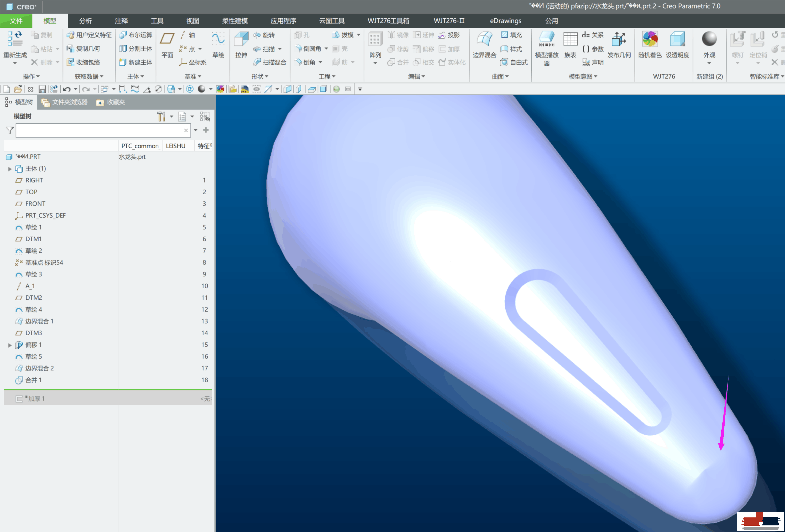Open the 操作 group dropdown
The height and width of the screenshot is (532, 785).
point(31,77)
